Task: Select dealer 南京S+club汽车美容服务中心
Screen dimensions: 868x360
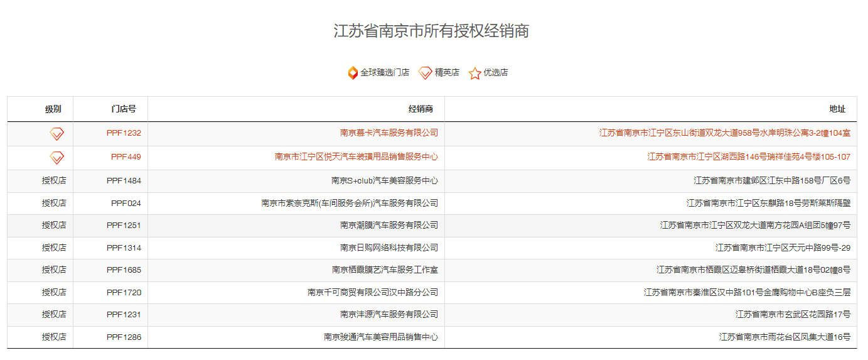Action: click(384, 181)
